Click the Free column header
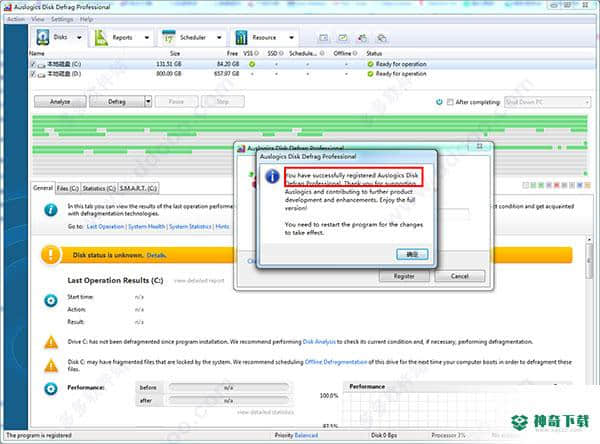The height and width of the screenshot is (444, 600). (x=232, y=53)
